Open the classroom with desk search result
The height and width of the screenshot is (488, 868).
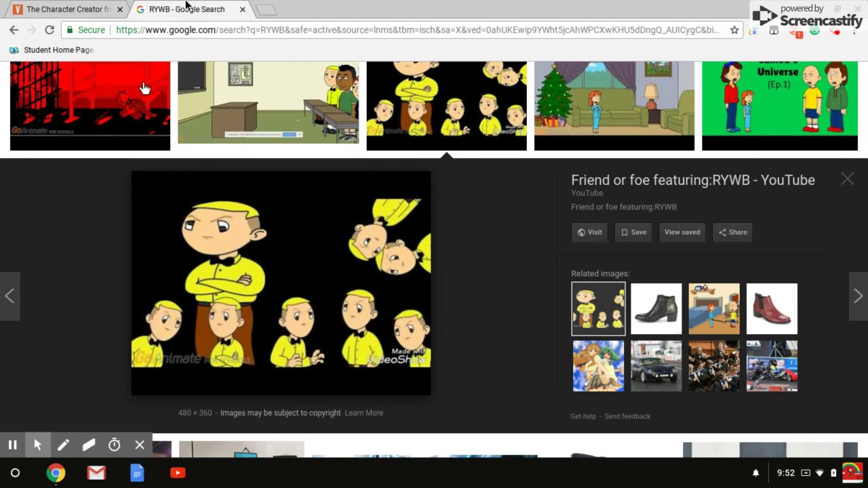(268, 102)
